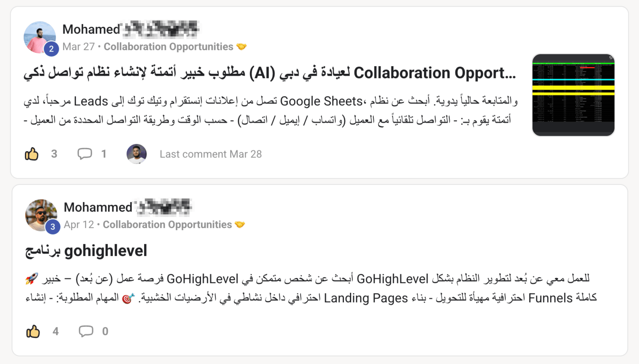639x364 pixels.
Task: Click level 3 badge on Mohammed's avatar
Action: [53, 227]
